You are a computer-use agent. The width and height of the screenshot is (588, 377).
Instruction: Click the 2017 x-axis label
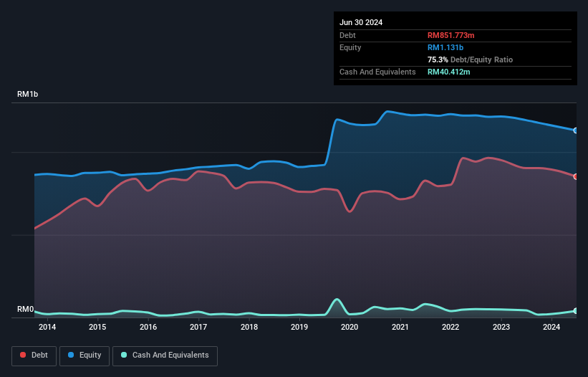point(198,327)
